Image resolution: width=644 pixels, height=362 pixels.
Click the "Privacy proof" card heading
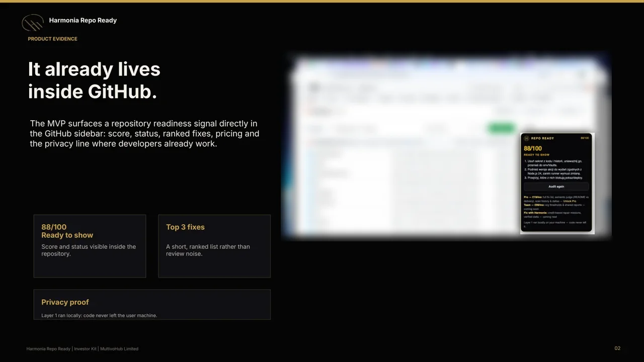tap(65, 302)
